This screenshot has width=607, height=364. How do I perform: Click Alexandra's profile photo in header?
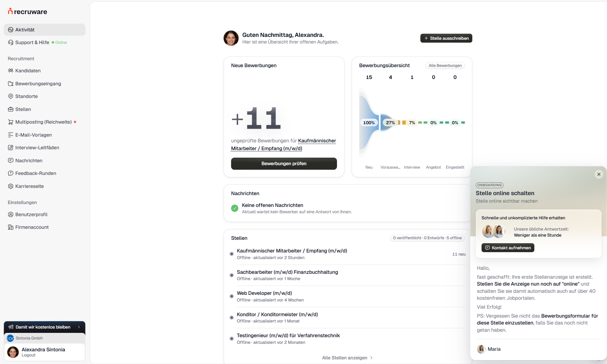coord(231,38)
